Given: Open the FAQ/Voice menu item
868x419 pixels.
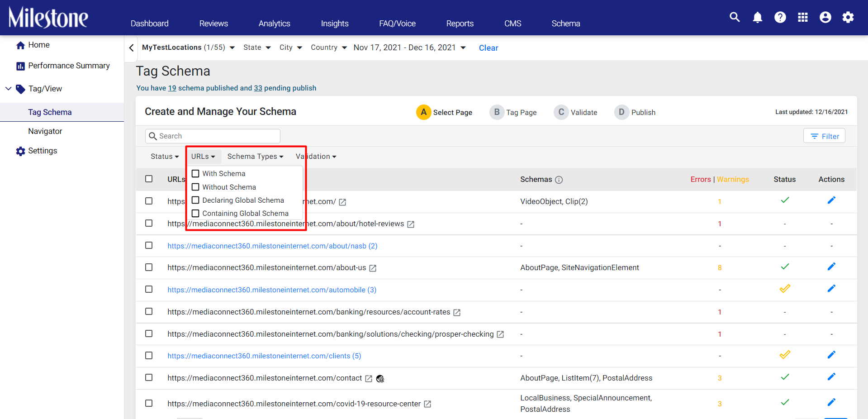Looking at the screenshot, I should pyautogui.click(x=397, y=24).
